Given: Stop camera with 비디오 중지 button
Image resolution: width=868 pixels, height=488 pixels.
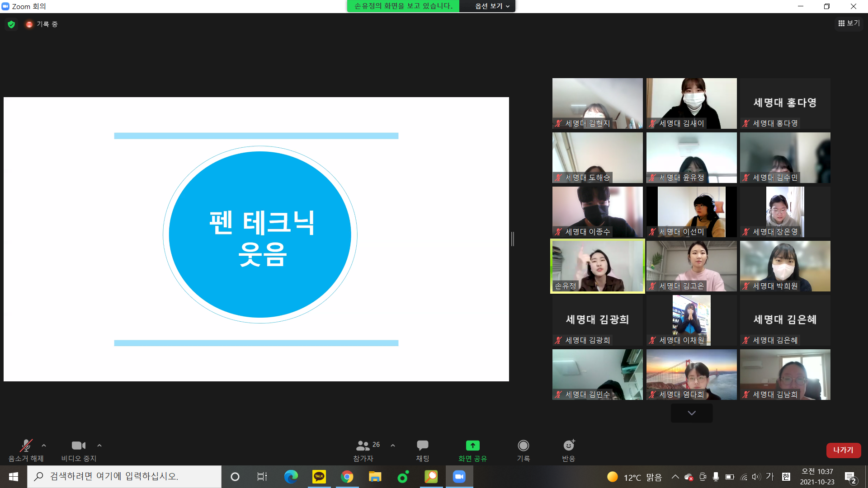Looking at the screenshot, I should (79, 450).
